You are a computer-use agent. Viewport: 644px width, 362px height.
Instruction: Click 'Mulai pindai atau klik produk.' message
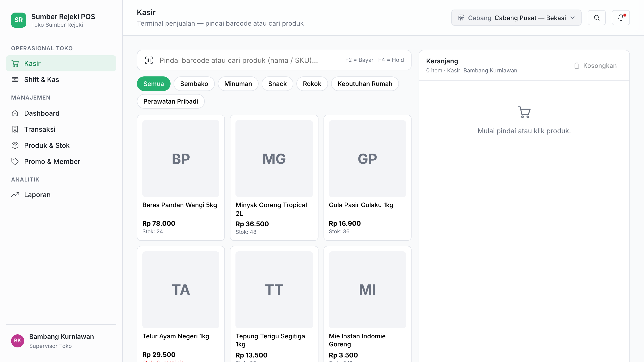[524, 131]
